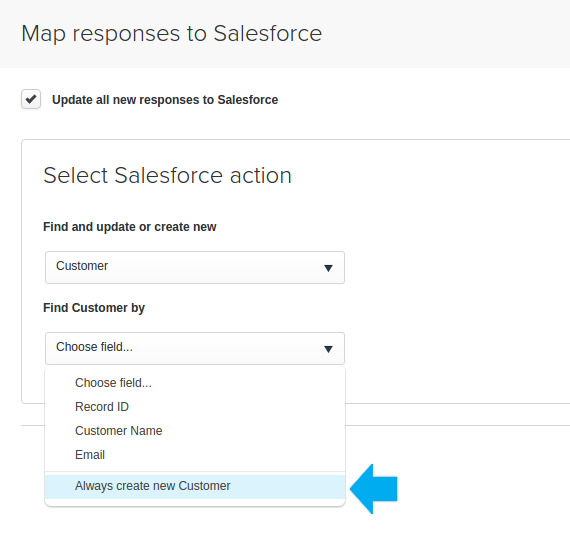570x540 pixels.
Task: Click the 'Update all new responses to Salesforce' label
Action: 165,100
